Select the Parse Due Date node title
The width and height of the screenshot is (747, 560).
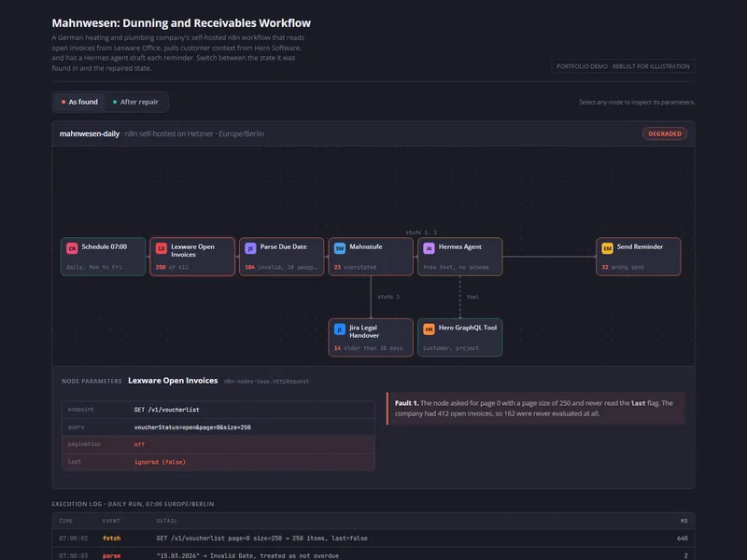click(283, 246)
